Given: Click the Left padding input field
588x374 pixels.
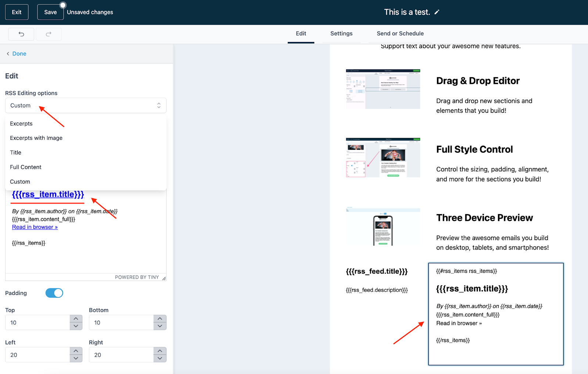Looking at the screenshot, I should point(37,355).
